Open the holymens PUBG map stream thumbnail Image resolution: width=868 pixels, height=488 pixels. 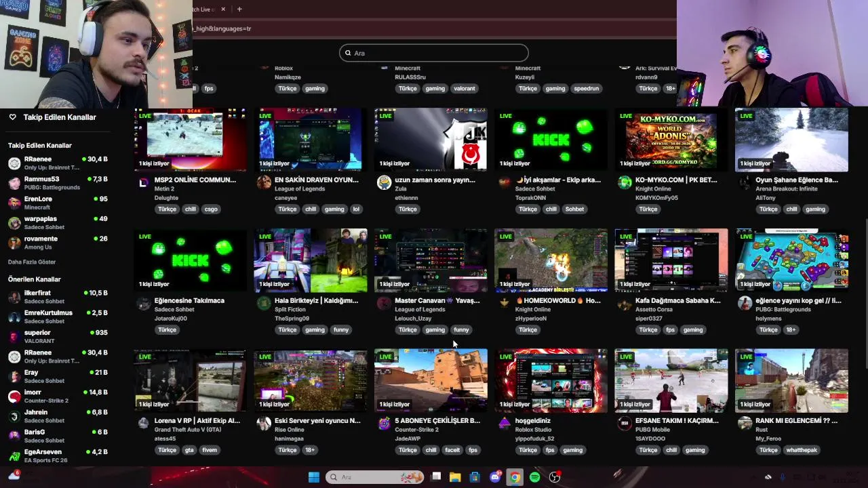point(791,260)
